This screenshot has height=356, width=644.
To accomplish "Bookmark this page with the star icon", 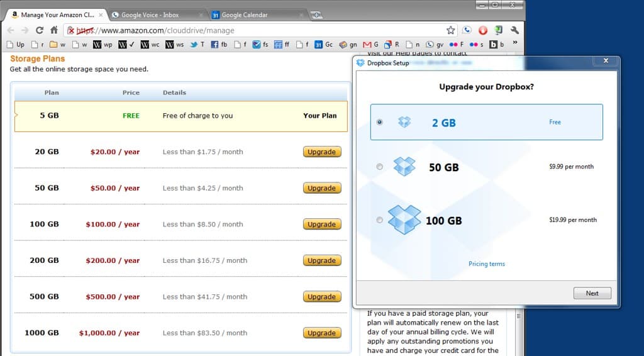I will [450, 30].
